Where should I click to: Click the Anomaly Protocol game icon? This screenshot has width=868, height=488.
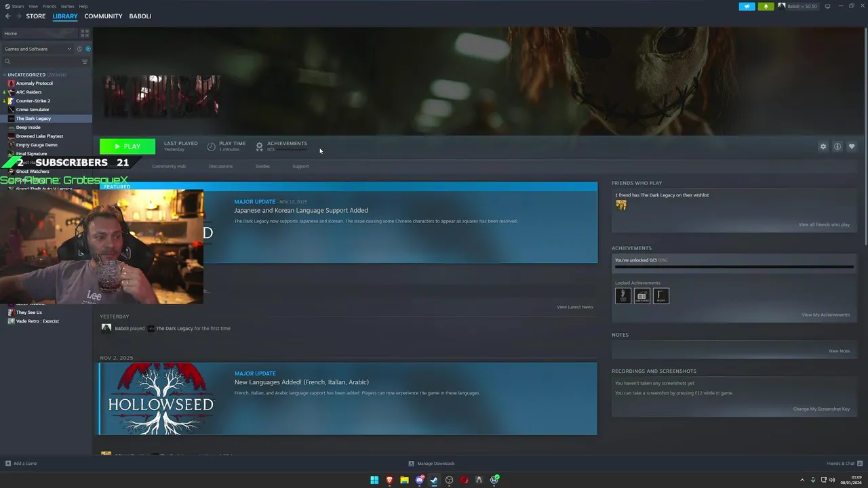coord(11,83)
